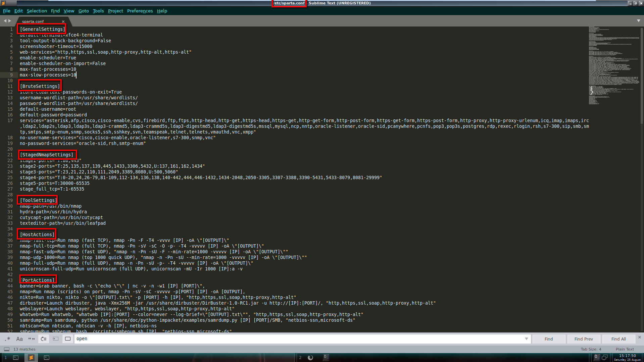644x362 pixels.
Task: Close the find panel
Action: click(639, 337)
